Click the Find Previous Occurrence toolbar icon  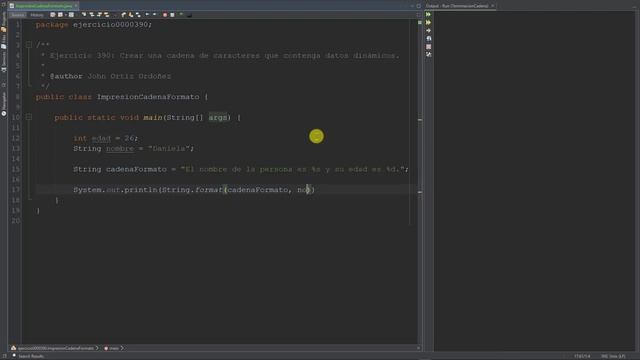point(92,15)
